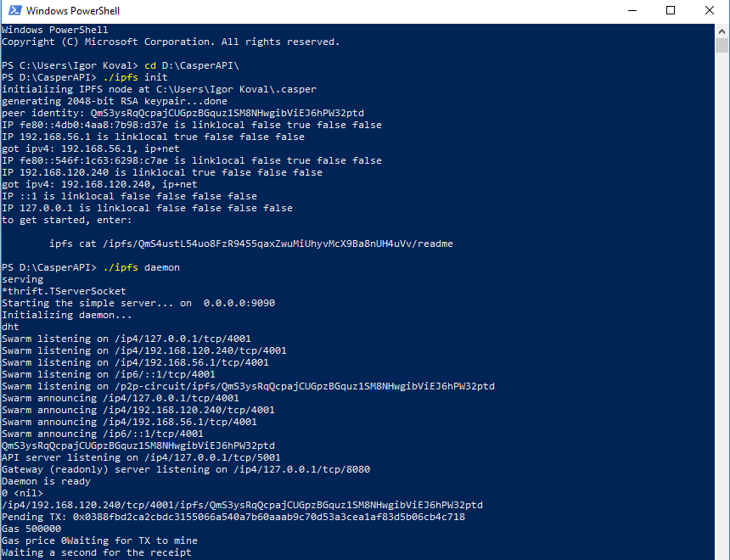
Task: Click the 'Copyright (C) Microsoft Corporation' line
Action: point(171,42)
